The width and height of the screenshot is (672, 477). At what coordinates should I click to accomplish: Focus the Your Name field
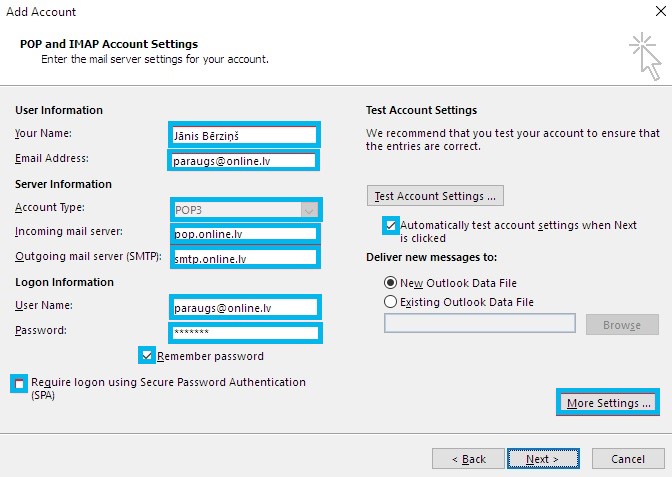click(x=244, y=135)
